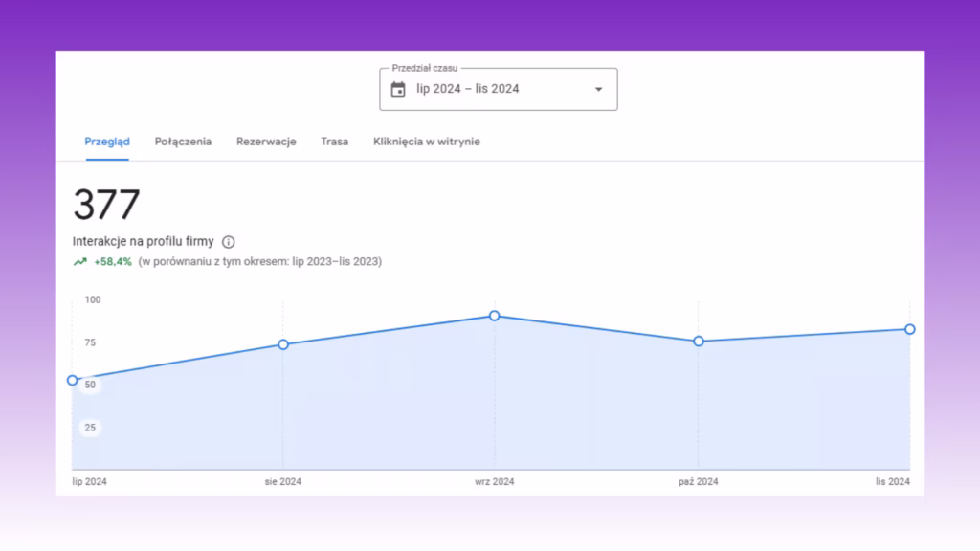Image resolution: width=980 pixels, height=551 pixels.
Task: Open the Połączenia tab
Action: 183,142
